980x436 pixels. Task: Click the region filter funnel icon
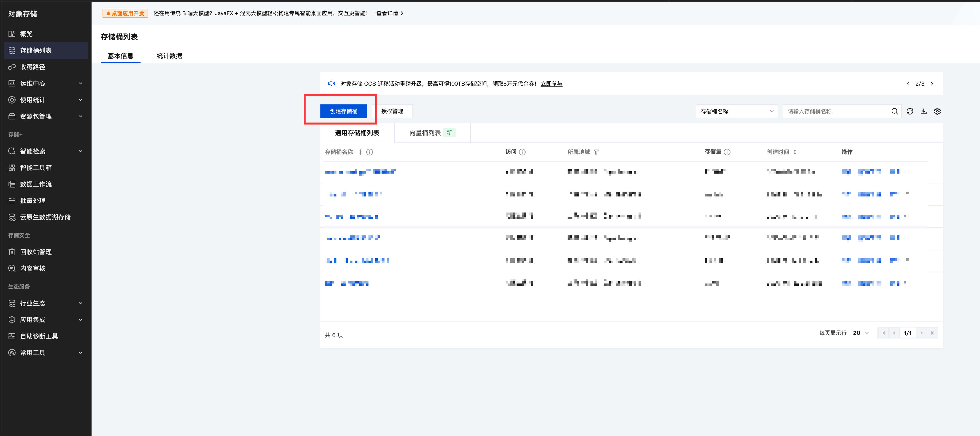click(596, 152)
